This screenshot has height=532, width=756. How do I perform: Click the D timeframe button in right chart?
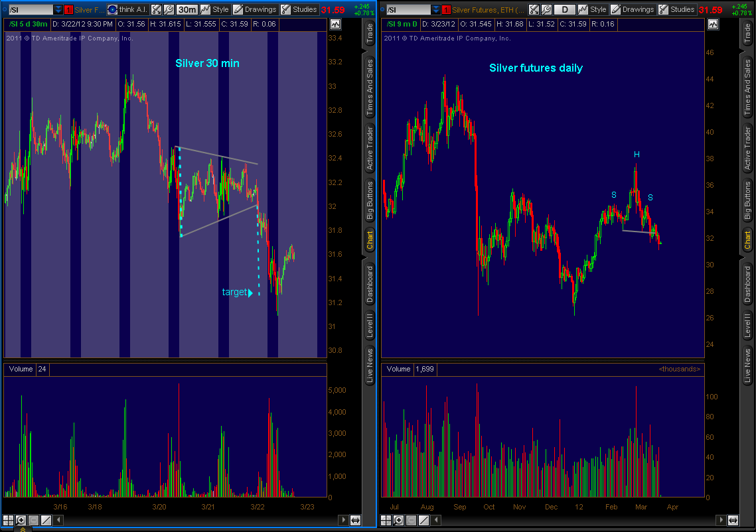[565, 9]
